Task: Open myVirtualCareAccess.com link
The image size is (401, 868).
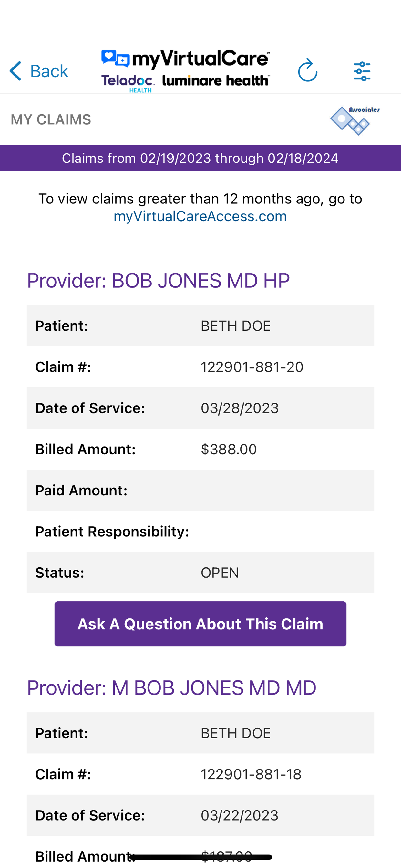Action: point(200,216)
